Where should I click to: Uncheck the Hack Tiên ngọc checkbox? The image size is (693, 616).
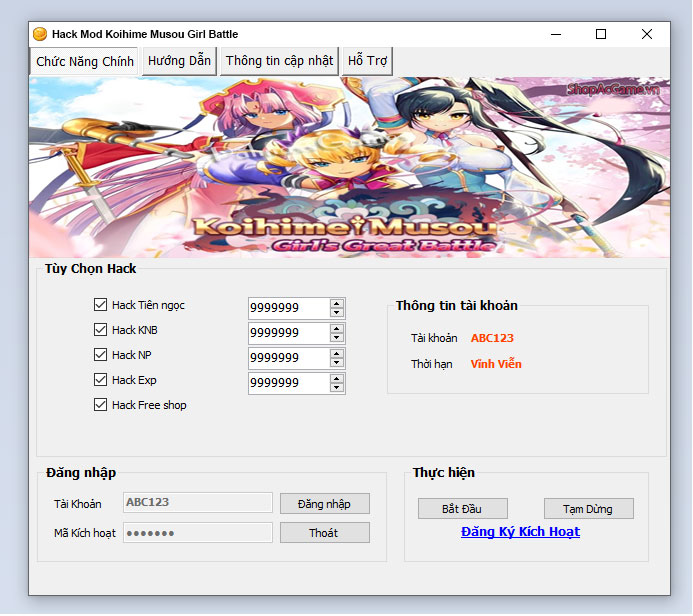click(x=100, y=305)
